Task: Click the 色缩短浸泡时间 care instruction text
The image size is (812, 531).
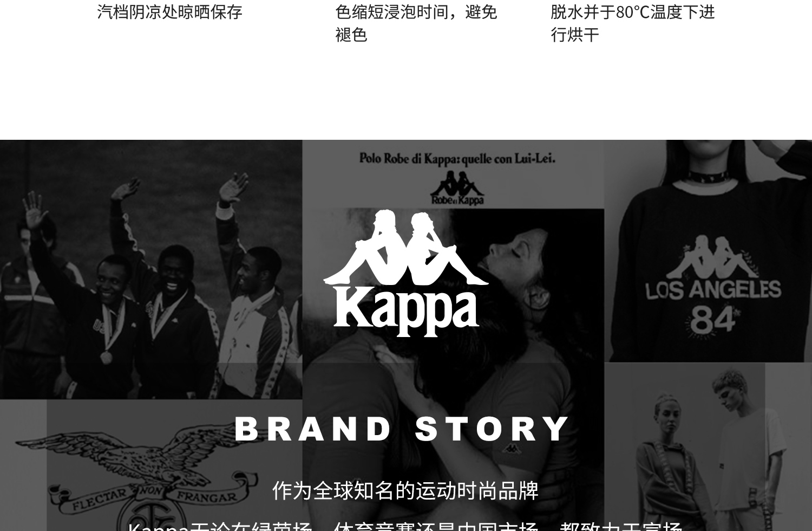Action: pyautogui.click(x=416, y=23)
